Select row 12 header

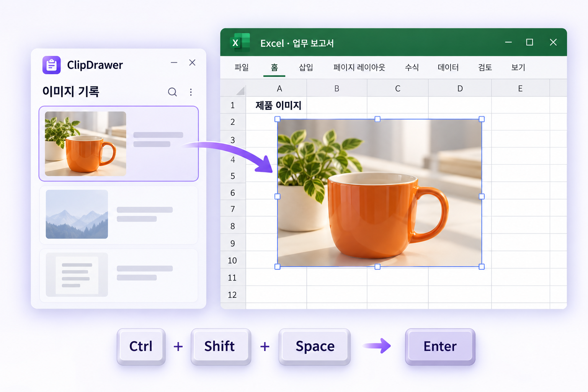point(233,295)
